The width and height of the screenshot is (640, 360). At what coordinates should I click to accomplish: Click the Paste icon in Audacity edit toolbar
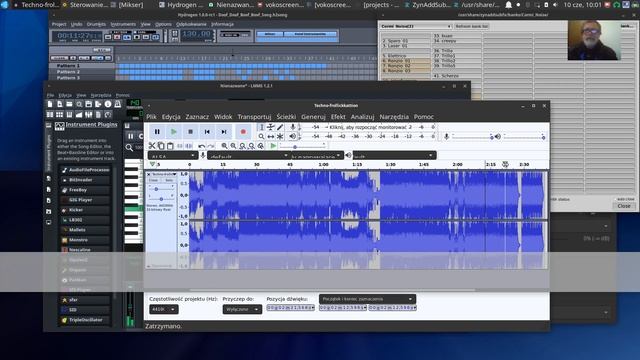[x=170, y=146]
